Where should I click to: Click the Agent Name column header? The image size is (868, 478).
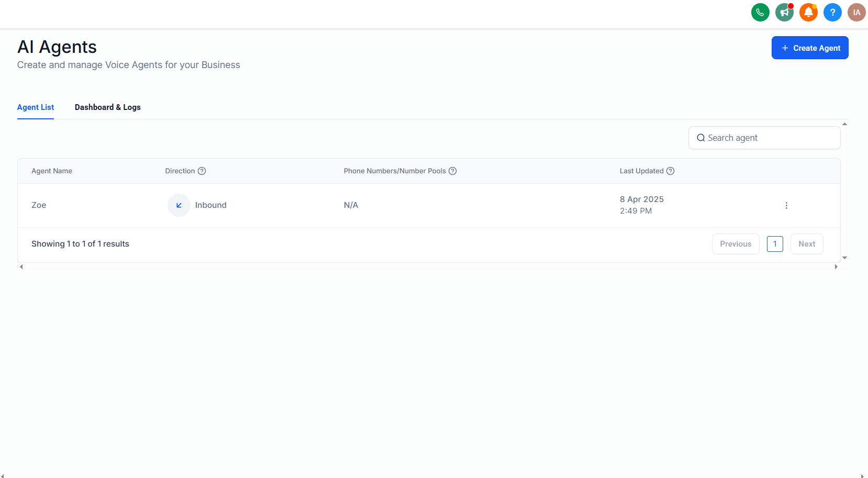tap(52, 171)
